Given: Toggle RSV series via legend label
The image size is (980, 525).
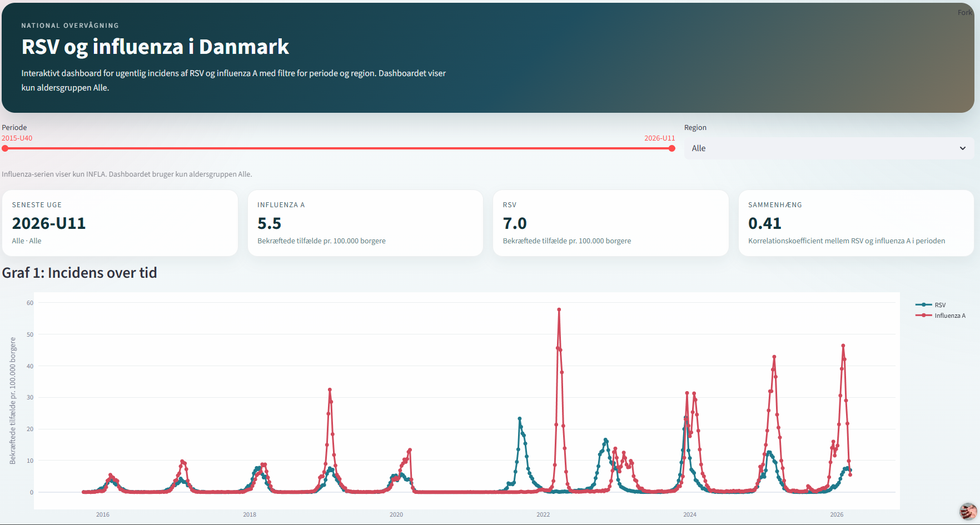Looking at the screenshot, I should 940,305.
